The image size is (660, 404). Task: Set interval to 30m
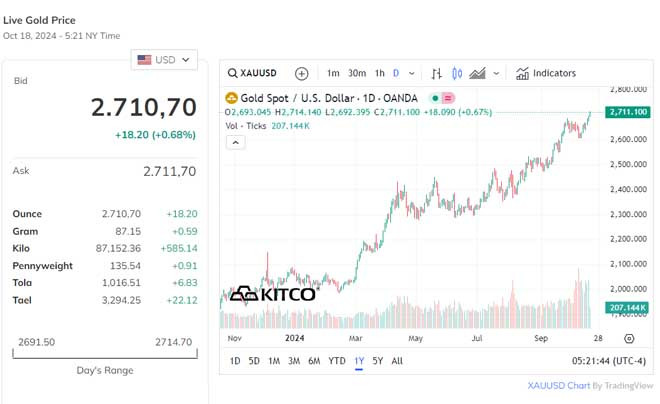pos(356,73)
